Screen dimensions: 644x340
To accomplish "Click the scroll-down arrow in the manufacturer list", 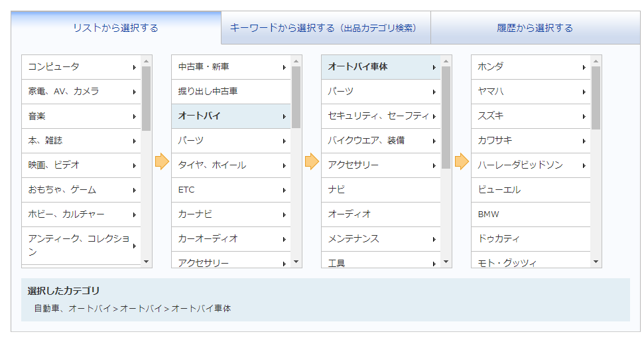I will (x=596, y=262).
